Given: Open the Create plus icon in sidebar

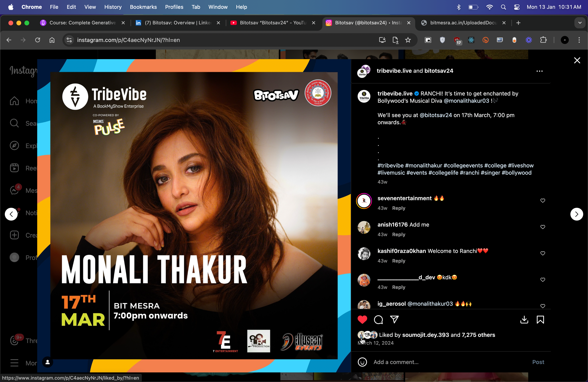Looking at the screenshot, I should pyautogui.click(x=14, y=235).
